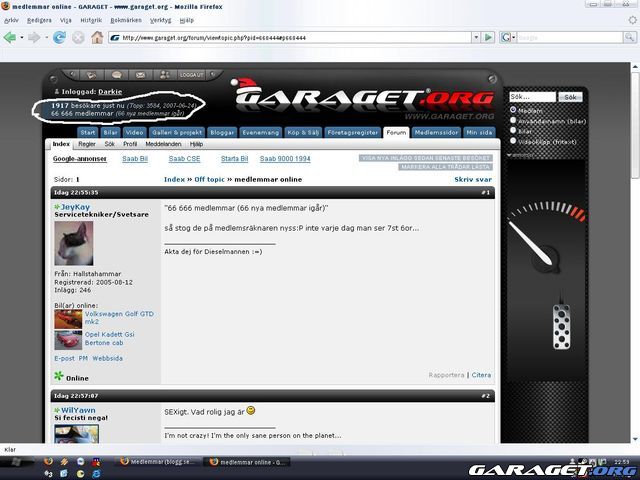Screen dimensions: 640x480
Task: Select the Användarnamn (bilar) radio button
Action: coord(513,120)
